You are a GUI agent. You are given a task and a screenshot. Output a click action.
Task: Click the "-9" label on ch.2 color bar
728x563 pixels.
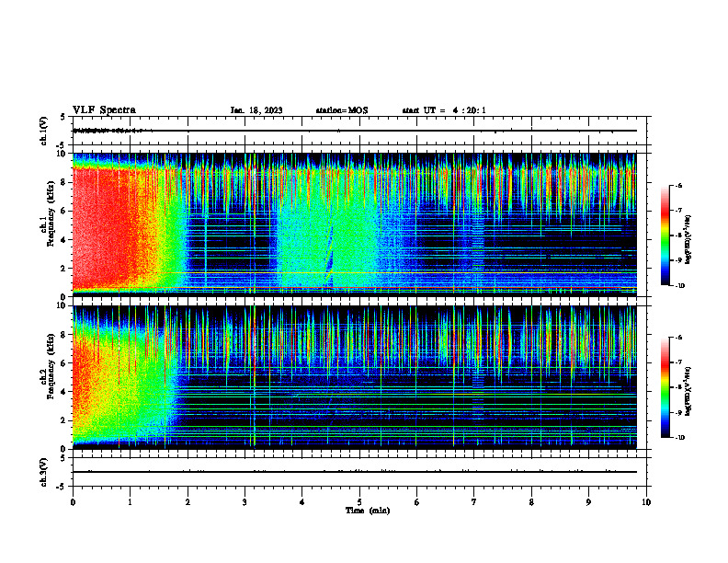(x=678, y=412)
